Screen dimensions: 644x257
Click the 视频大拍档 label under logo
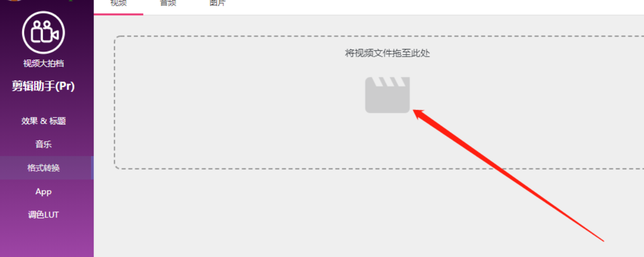click(x=43, y=63)
